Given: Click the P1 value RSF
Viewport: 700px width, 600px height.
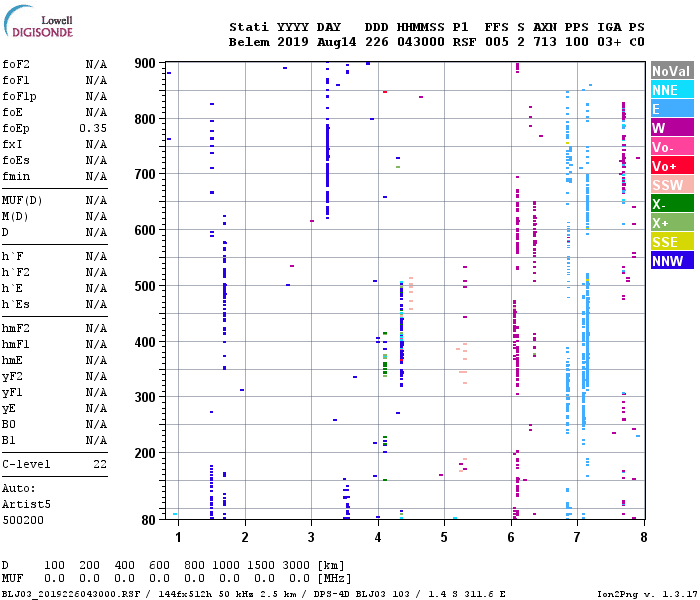Looking at the screenshot, I should coord(464,42).
